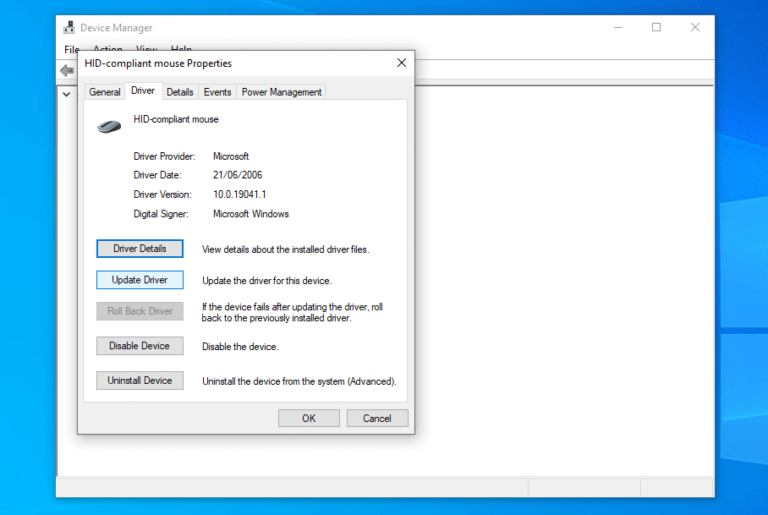Viewport: 768px width, 515px height.
Task: Open the File menu in Device Manager
Action: (x=72, y=49)
